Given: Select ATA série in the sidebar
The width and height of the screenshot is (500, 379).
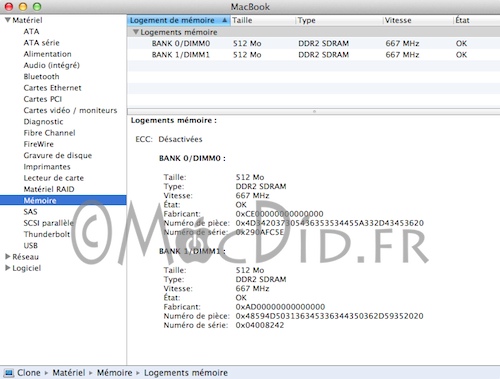Looking at the screenshot, I should tap(41, 43).
